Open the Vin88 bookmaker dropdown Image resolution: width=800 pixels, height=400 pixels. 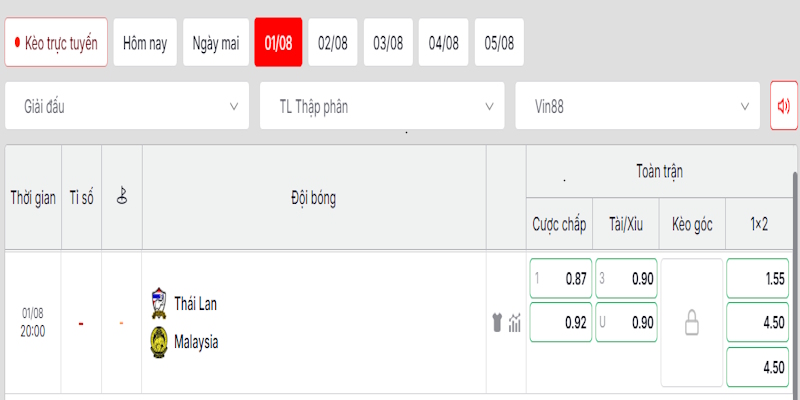tap(637, 106)
